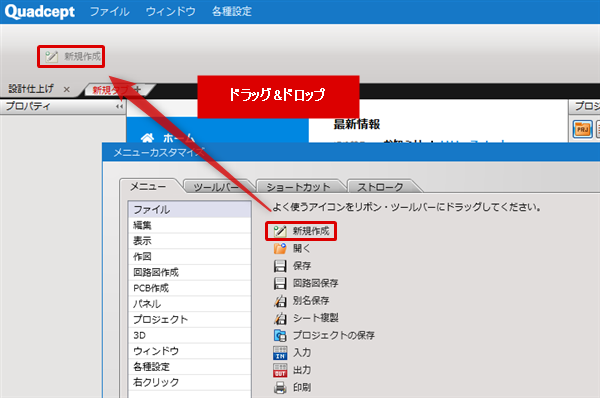
Task: Switch to the ショートカット tab
Action: pyautogui.click(x=298, y=187)
